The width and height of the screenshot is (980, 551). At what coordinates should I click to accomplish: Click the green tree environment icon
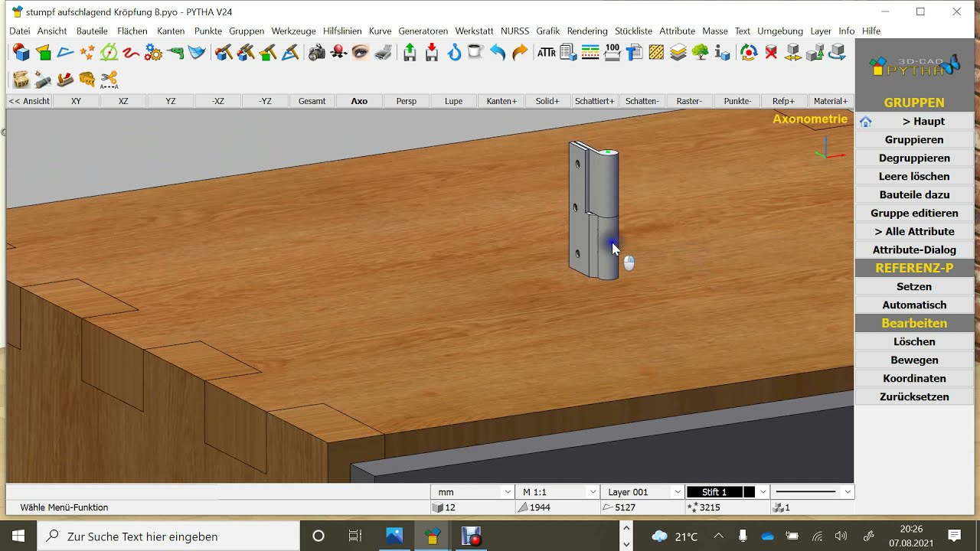(700, 53)
